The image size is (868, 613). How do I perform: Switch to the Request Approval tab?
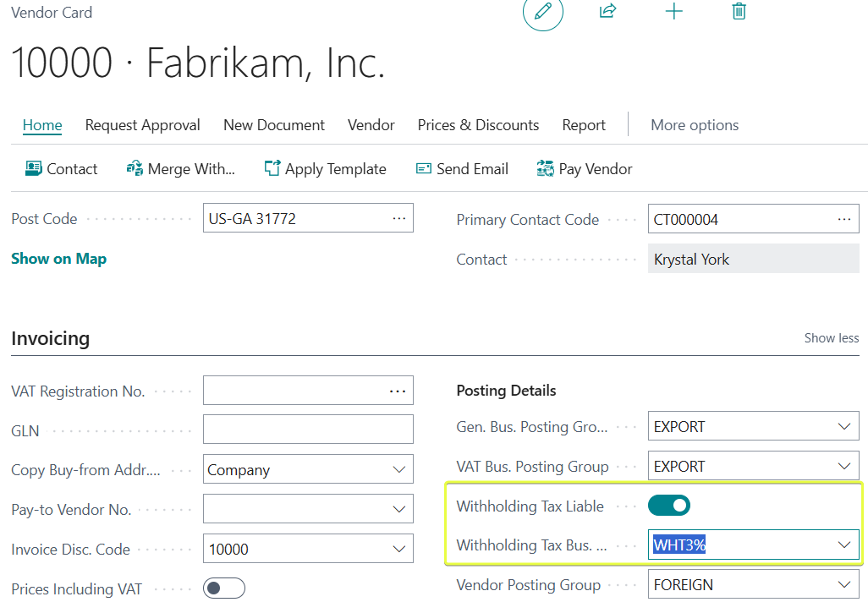142,125
